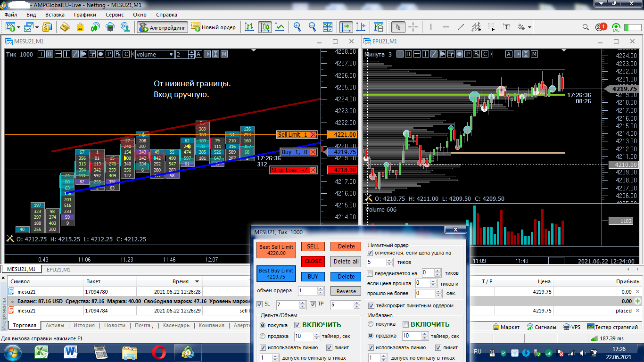
Task: Toggle the Алготрейдинг button
Action: point(163,27)
